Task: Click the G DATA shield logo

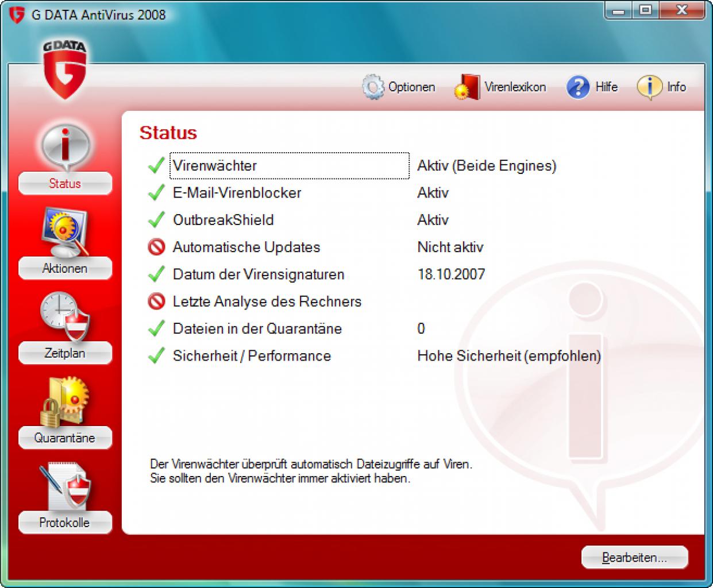Action: (64, 70)
